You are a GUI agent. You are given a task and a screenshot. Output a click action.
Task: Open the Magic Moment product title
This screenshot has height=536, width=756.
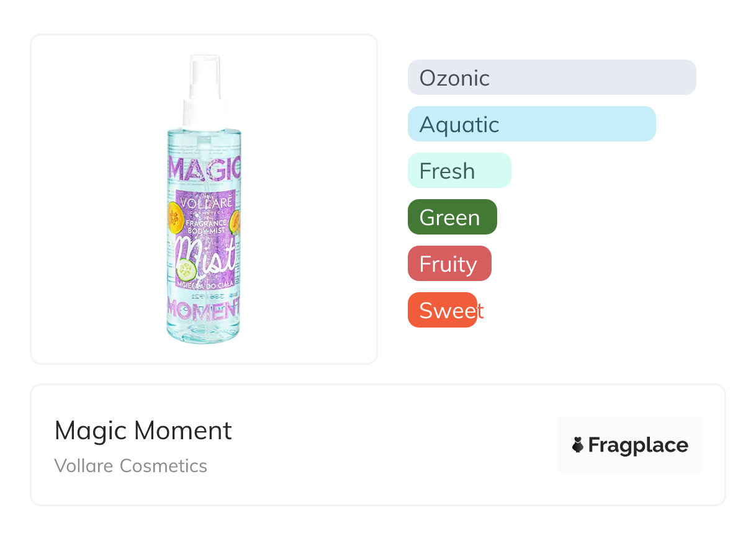tap(143, 431)
